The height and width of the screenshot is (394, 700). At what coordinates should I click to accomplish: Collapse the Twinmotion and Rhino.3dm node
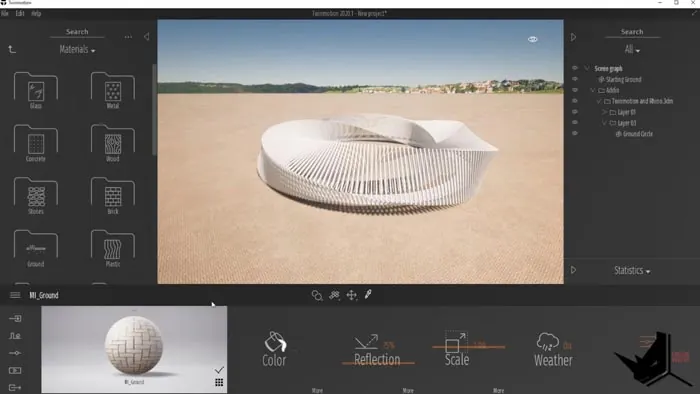(x=599, y=101)
